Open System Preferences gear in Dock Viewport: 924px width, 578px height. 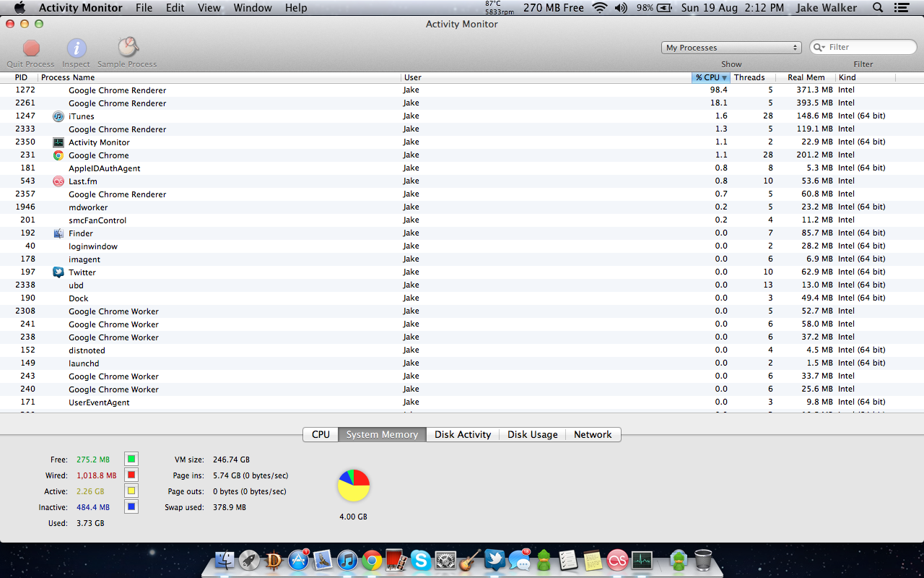coord(445,560)
